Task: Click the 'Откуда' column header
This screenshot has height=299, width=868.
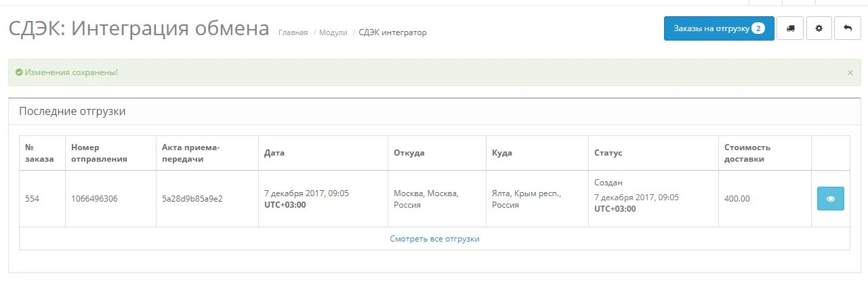Action: (437, 153)
